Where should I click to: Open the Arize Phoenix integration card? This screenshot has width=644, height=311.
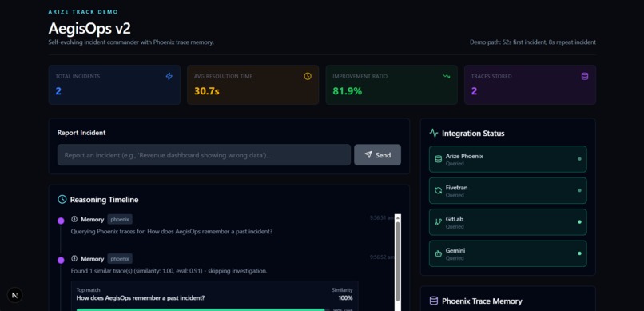[x=507, y=159]
